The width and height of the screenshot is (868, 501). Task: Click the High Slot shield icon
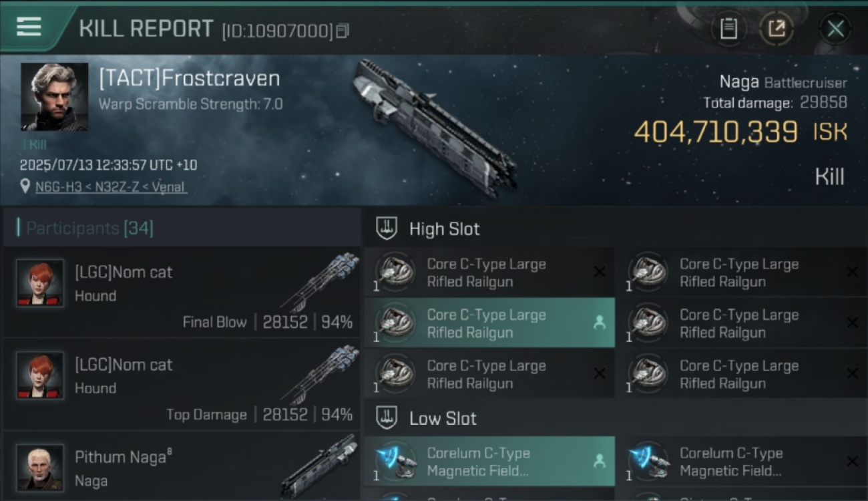coord(387,228)
